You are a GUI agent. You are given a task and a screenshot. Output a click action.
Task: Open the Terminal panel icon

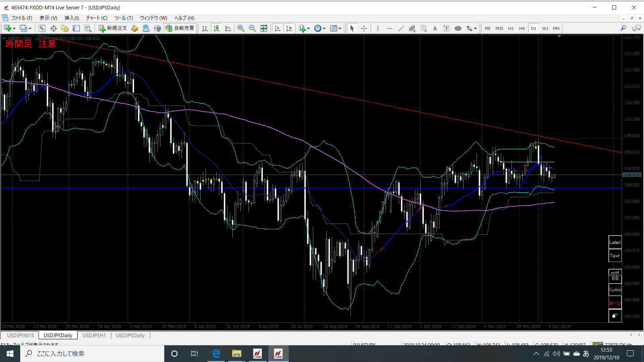[x=76, y=28]
